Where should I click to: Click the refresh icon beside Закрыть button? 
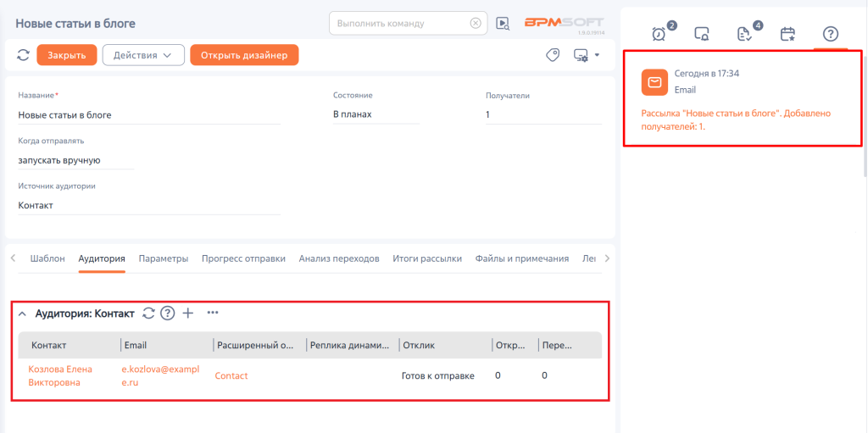pos(23,55)
